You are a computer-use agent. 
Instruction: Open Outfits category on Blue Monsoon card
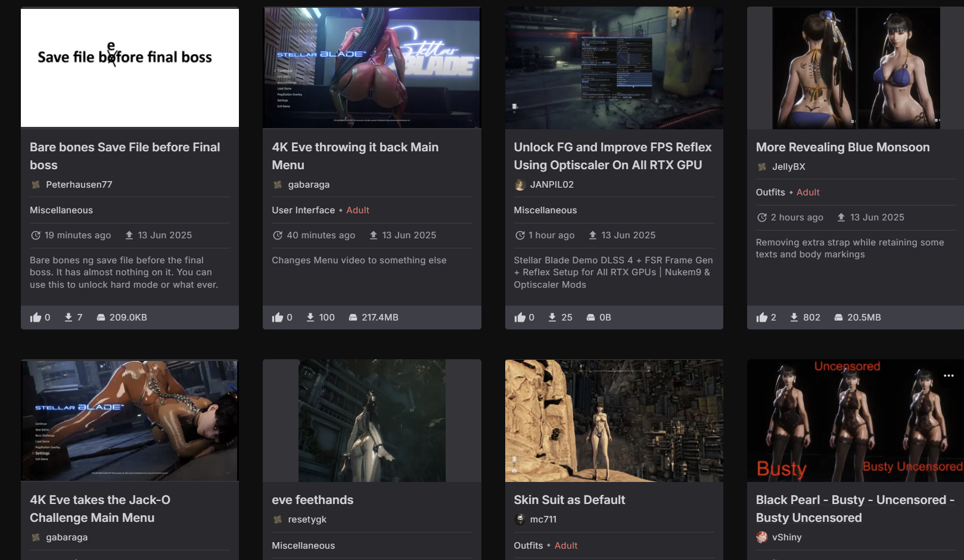(x=770, y=192)
